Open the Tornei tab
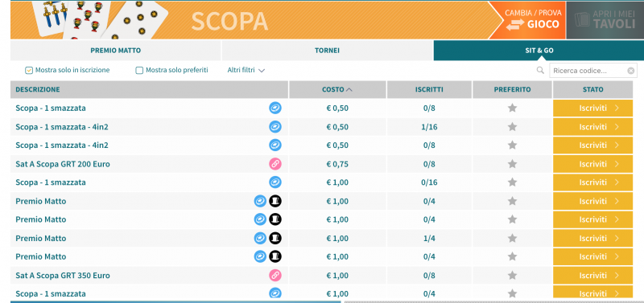 click(328, 51)
